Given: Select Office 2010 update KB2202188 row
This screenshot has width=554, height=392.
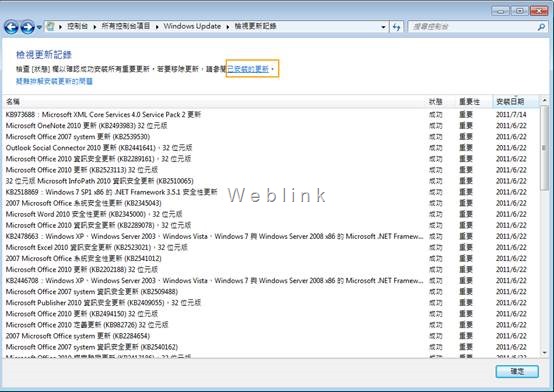Looking at the screenshot, I should click(x=271, y=269).
